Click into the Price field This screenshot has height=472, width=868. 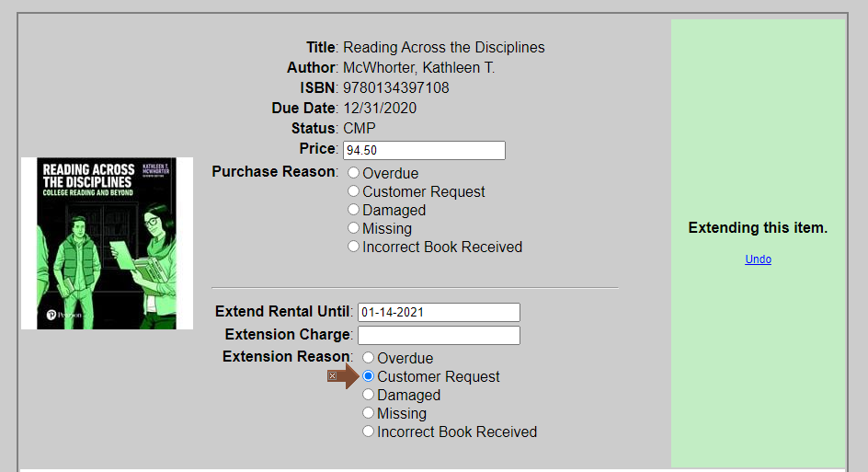tap(424, 150)
